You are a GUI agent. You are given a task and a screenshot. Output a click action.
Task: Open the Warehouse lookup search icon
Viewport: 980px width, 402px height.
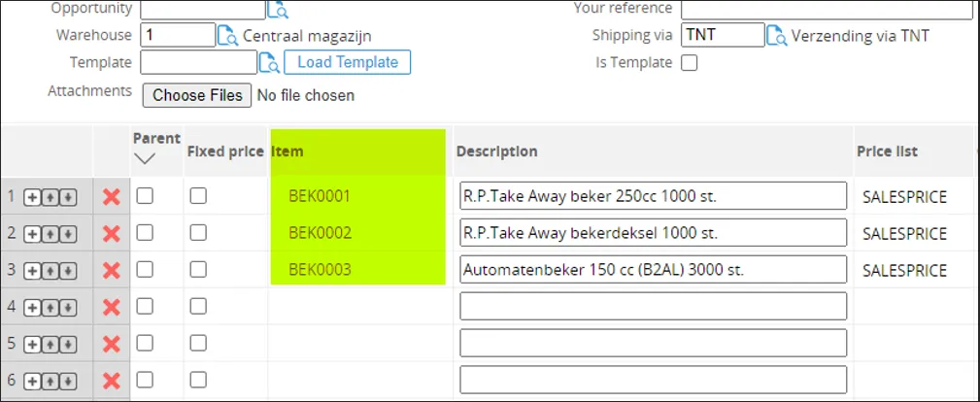pos(227,36)
